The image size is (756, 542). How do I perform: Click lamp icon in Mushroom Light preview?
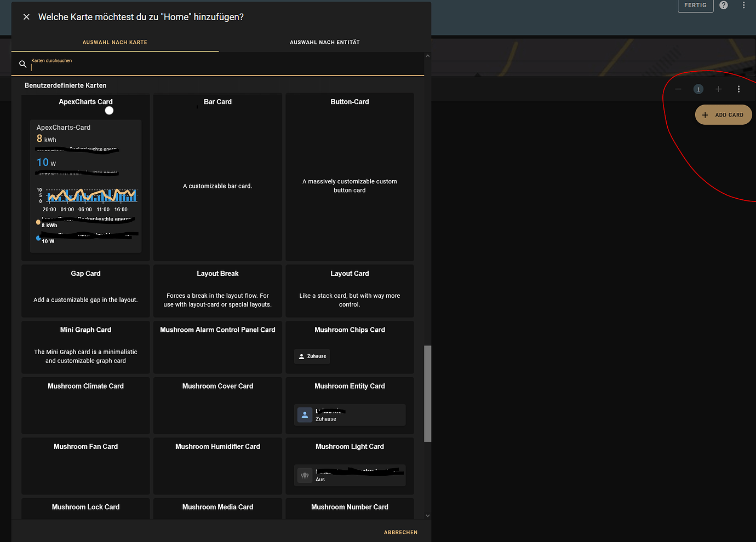305,475
